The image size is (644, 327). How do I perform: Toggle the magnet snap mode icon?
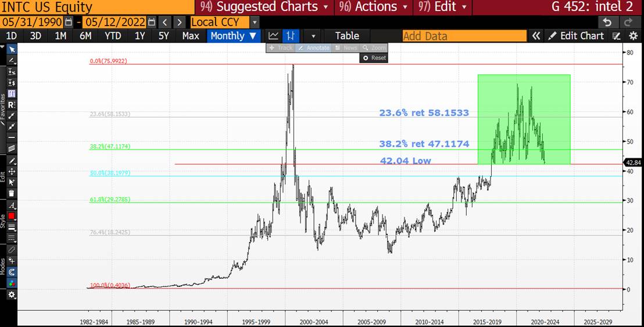pyautogui.click(x=12, y=272)
